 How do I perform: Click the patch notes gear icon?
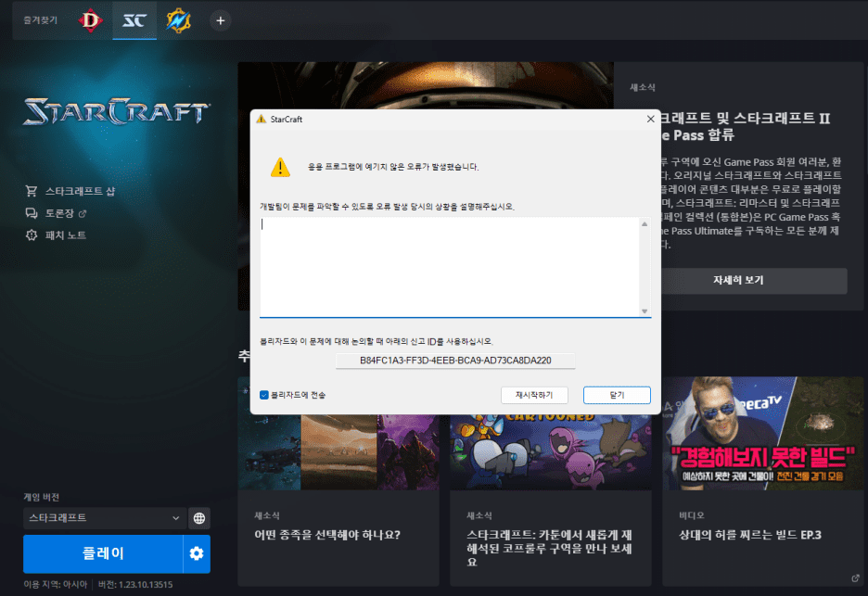(x=31, y=235)
